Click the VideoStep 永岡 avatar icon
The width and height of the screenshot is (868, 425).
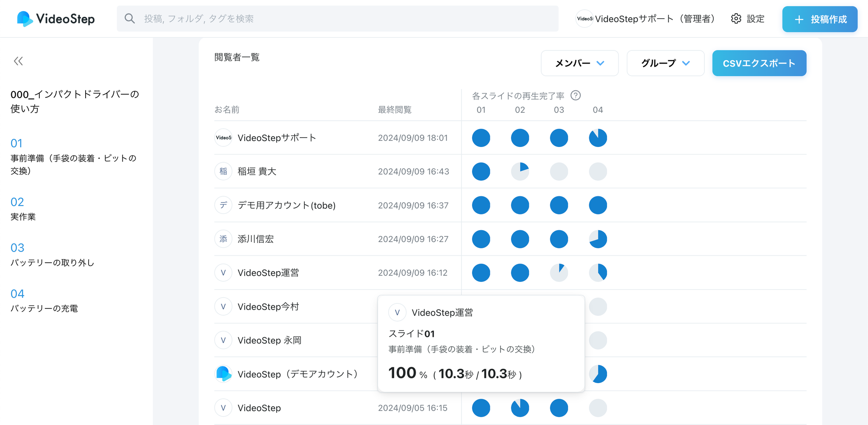(x=223, y=340)
